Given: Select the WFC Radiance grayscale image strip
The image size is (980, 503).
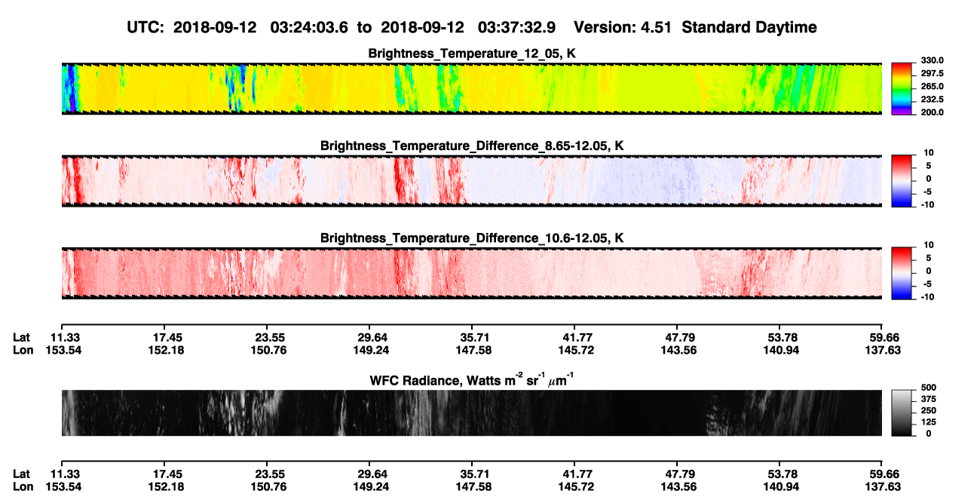Looking at the screenshot, I should pyautogui.click(x=472, y=413).
